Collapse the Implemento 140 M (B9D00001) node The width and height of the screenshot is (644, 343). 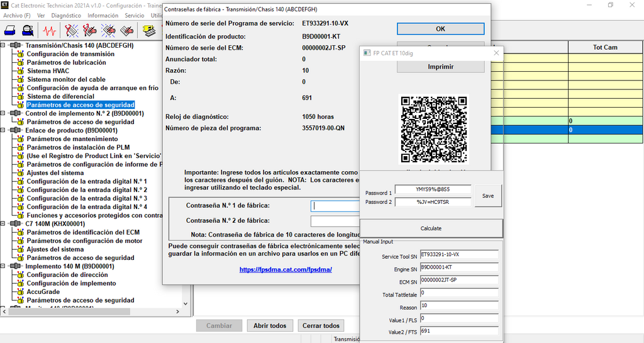pos(3,266)
